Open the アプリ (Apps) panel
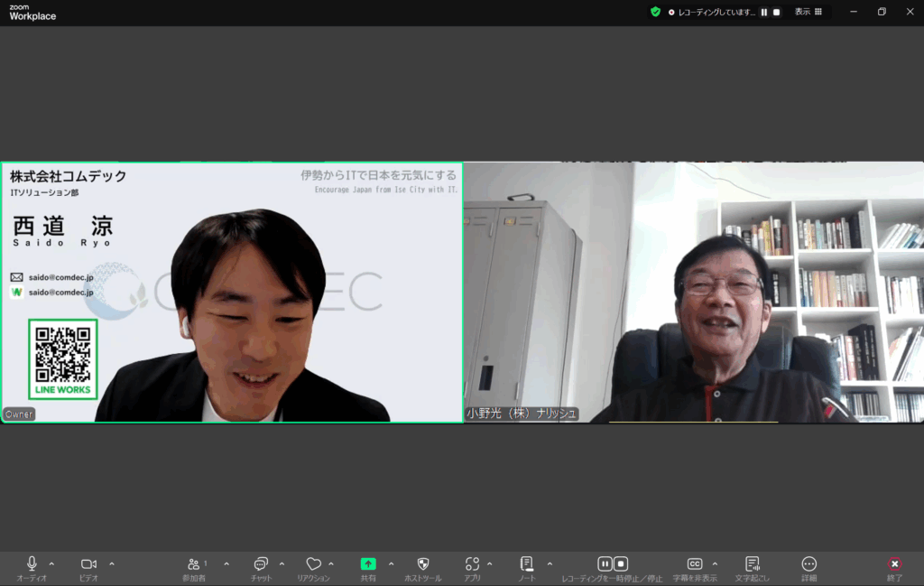 [472, 564]
